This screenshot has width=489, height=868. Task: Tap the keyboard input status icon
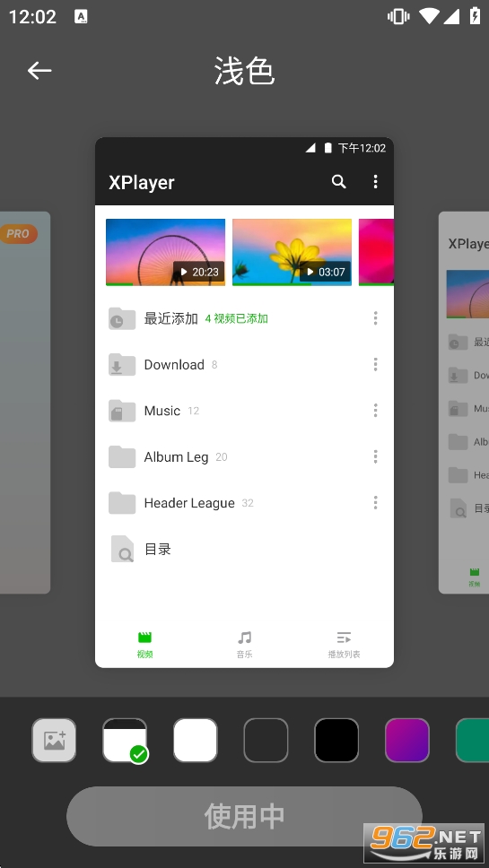tap(81, 17)
